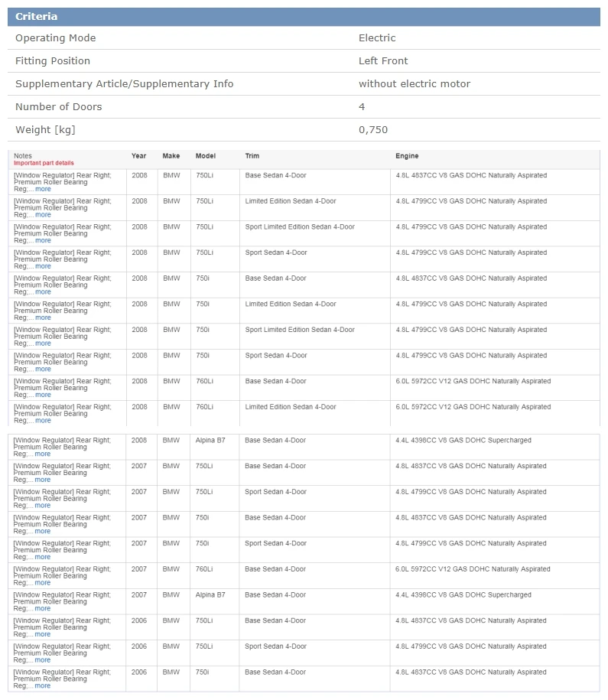Open 'more' link for 2008 750Li Base Sedan
Image resolution: width=608 pixels, height=700 pixels.
(x=43, y=189)
